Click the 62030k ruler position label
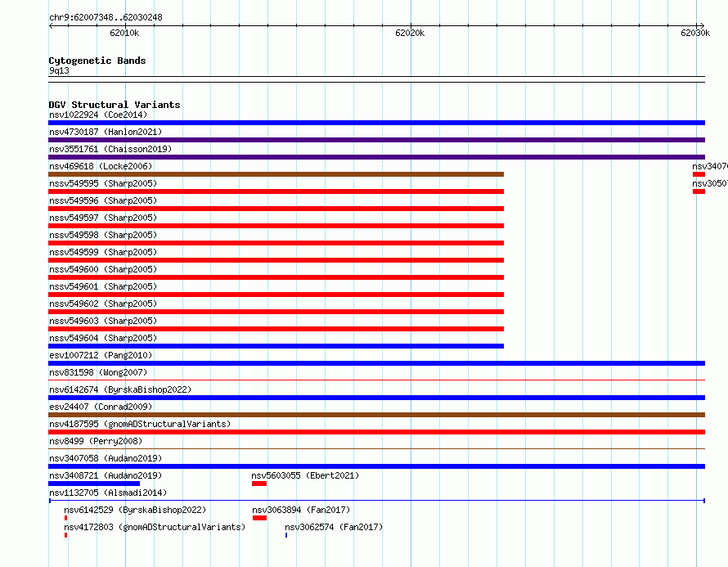Image resolution: width=728 pixels, height=567 pixels. click(695, 33)
